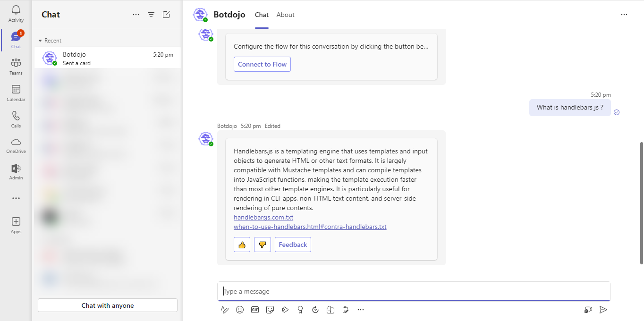Click the 'Edited' label on message

tap(272, 126)
